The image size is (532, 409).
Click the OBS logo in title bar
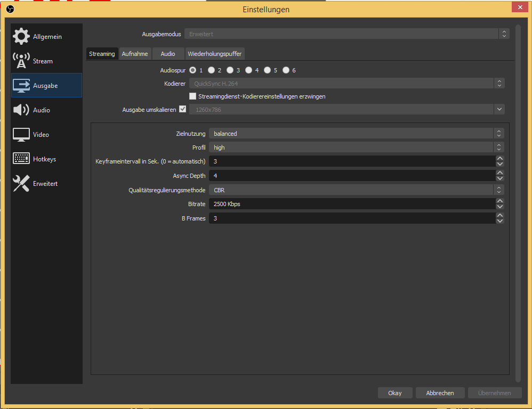pos(10,9)
